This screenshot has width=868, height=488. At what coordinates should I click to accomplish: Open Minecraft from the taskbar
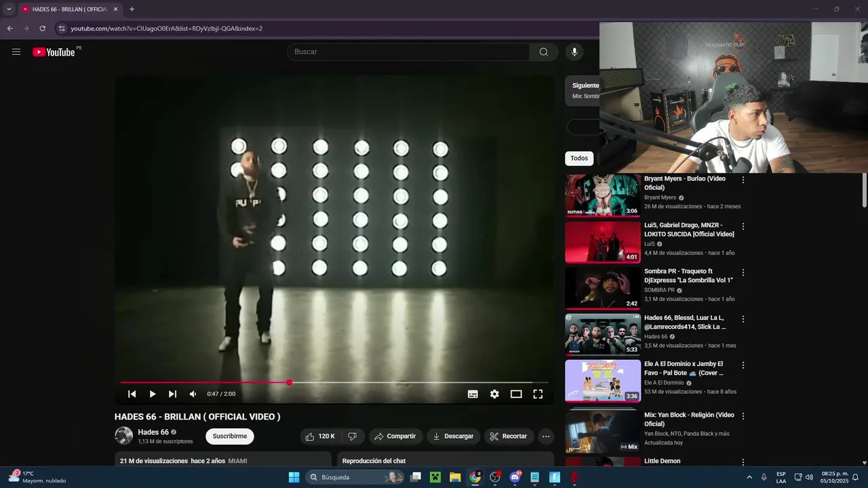pyautogui.click(x=435, y=477)
